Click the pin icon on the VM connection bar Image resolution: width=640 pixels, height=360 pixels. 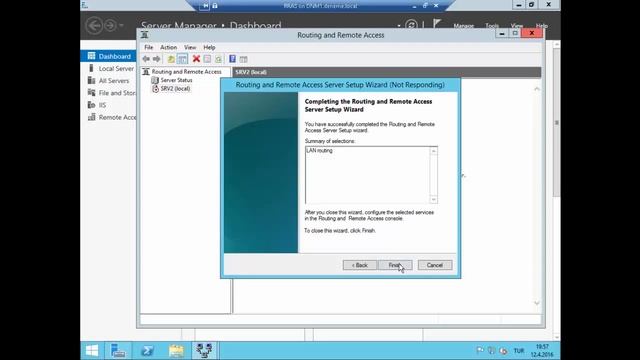[x=205, y=6]
